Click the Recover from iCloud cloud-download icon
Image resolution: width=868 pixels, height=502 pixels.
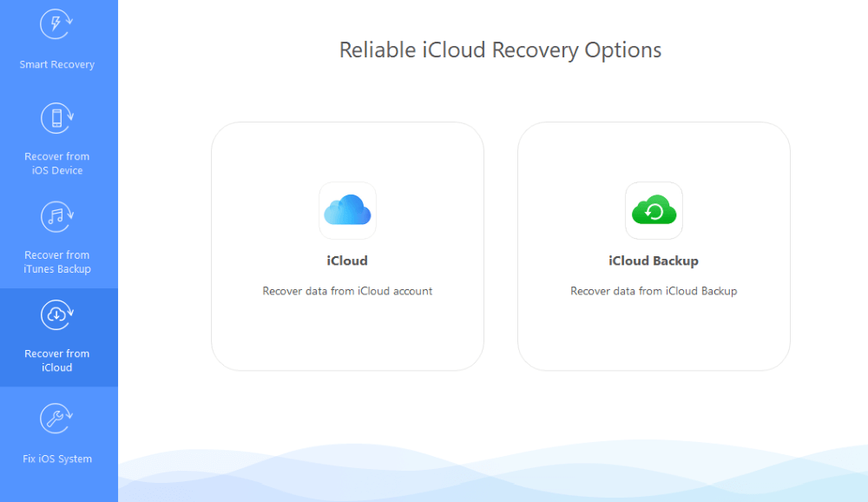click(x=56, y=314)
